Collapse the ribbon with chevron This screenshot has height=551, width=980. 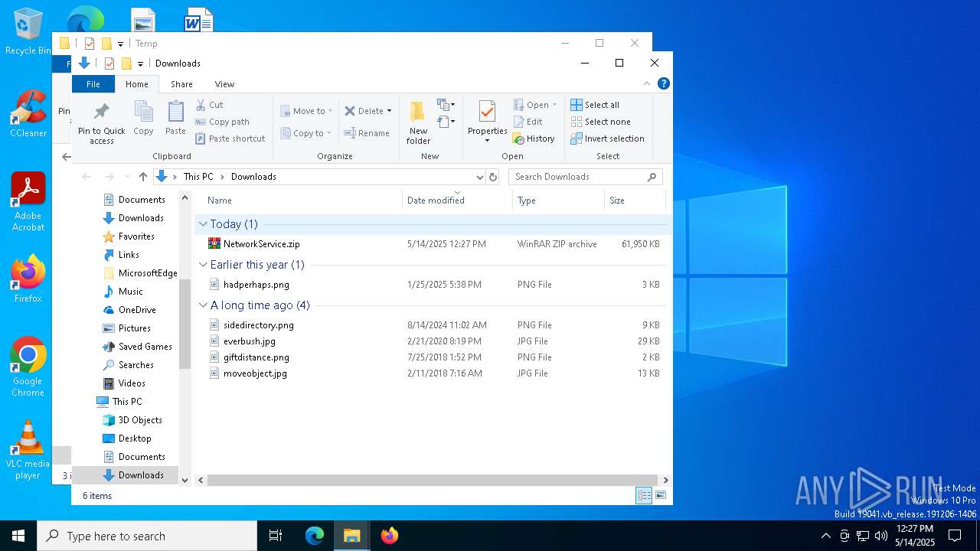(647, 83)
